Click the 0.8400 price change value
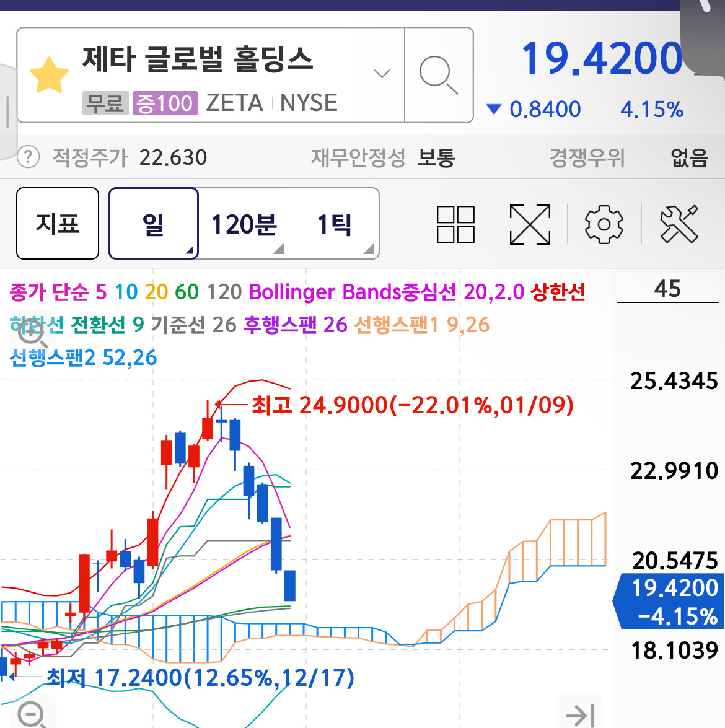The height and width of the screenshot is (728, 725). click(545, 110)
